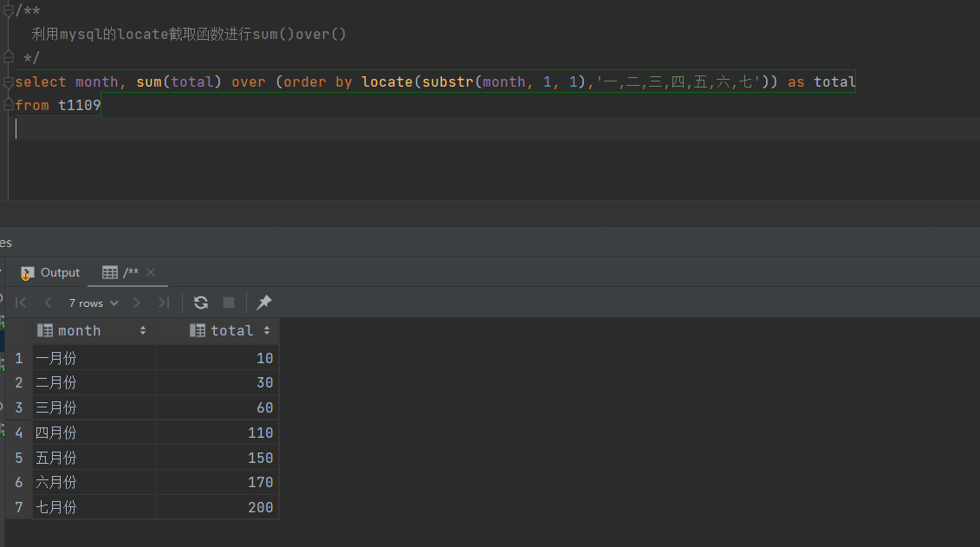Click the select keyword in editor
The height and width of the screenshot is (547, 980).
tap(41, 81)
